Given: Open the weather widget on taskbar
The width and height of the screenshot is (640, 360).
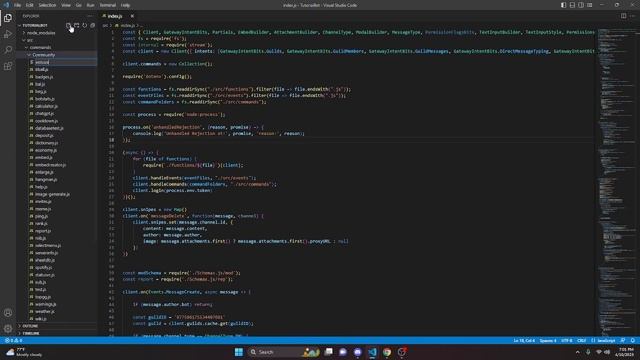Looking at the screenshot, I should [x=24, y=352].
